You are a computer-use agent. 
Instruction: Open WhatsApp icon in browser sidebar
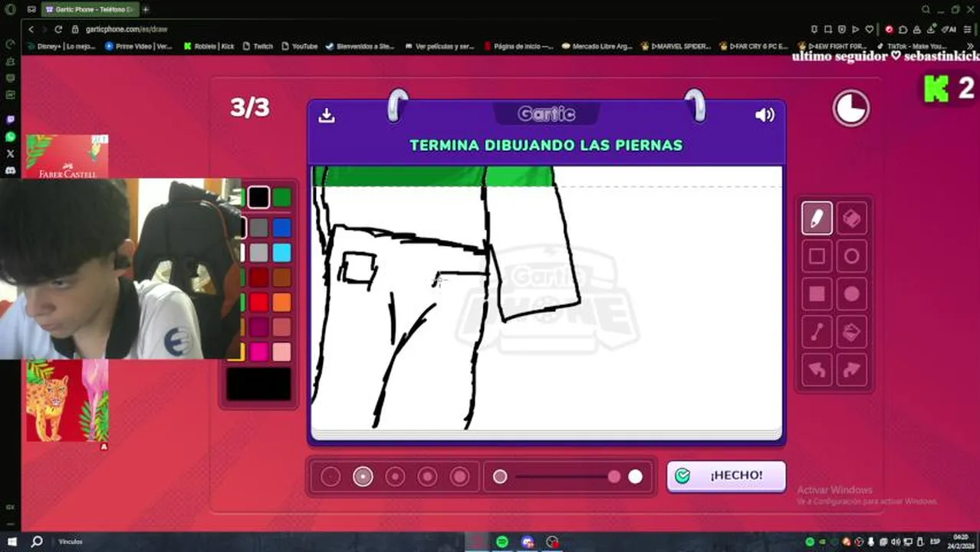tap(10, 136)
